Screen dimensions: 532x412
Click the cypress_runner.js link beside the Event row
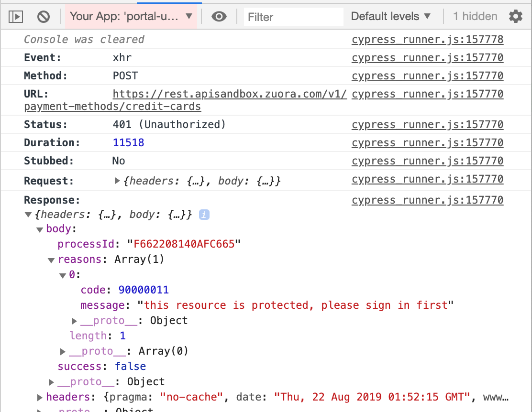[x=427, y=57]
